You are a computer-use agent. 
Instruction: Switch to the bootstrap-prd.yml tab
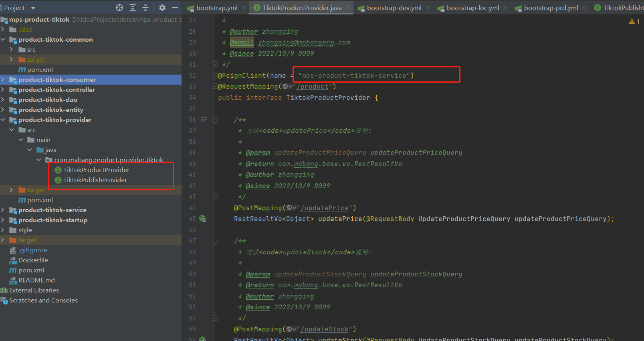coord(551,8)
